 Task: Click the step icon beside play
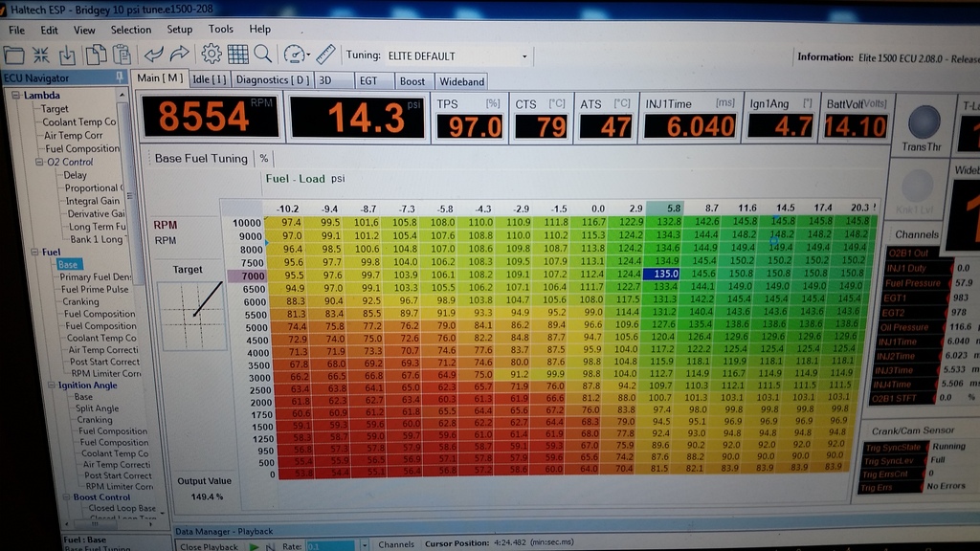[x=270, y=546]
